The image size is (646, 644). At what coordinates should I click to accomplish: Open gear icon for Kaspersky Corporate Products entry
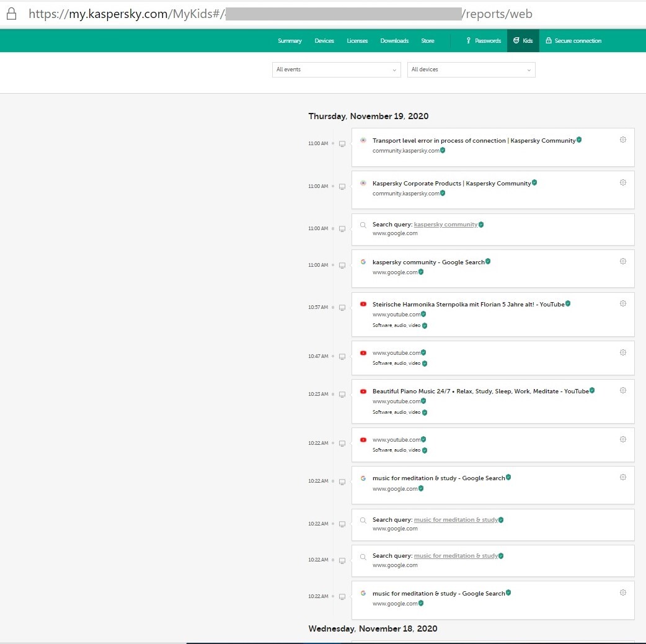click(623, 182)
